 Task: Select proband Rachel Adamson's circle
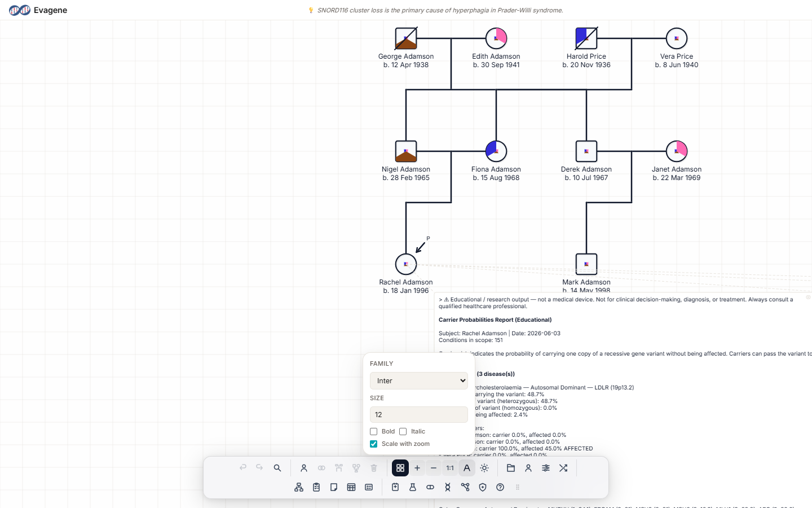click(406, 264)
